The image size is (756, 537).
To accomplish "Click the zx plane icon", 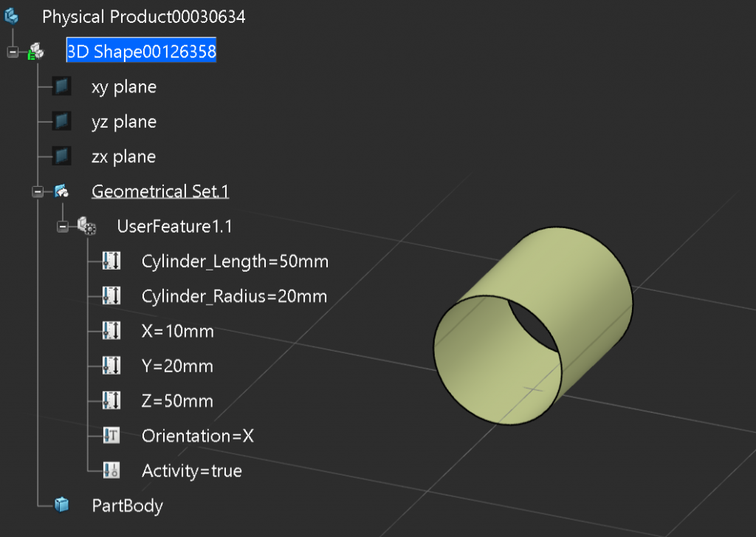I will pyautogui.click(x=62, y=156).
